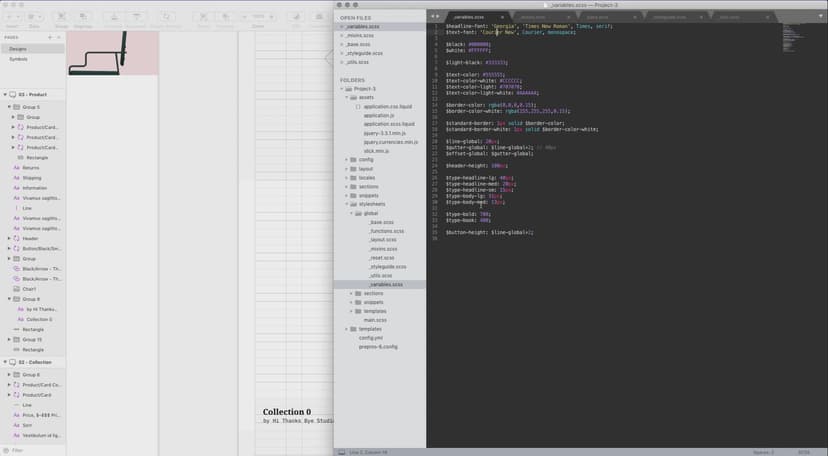Click the text layer icon beside Shipping
Image resolution: width=828 pixels, height=456 pixels.
pyautogui.click(x=17, y=178)
